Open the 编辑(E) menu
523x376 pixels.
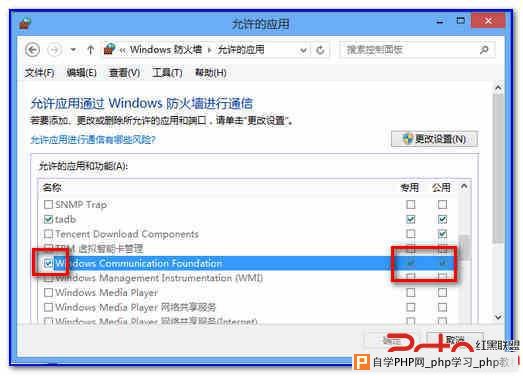tap(81, 72)
